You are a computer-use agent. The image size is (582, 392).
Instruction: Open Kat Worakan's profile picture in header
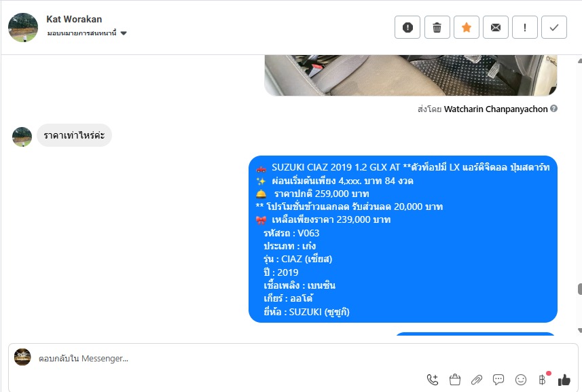click(x=23, y=27)
